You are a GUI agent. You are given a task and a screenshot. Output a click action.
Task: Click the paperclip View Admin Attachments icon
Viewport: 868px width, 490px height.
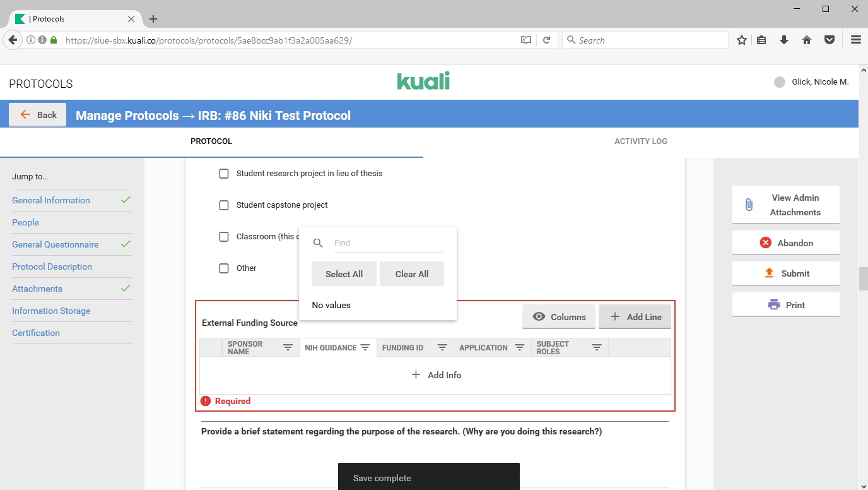(749, 205)
